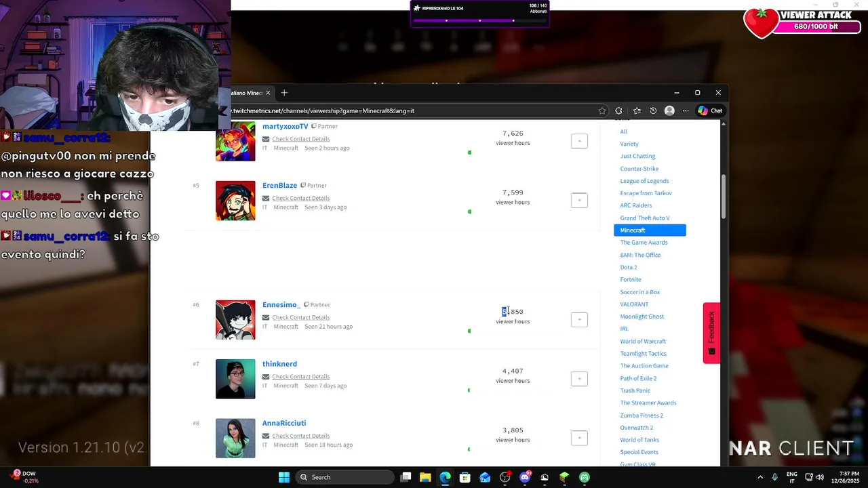Click envelope icon in AnnaRicciuti row
This screenshot has width=868, height=488.
[266, 436]
